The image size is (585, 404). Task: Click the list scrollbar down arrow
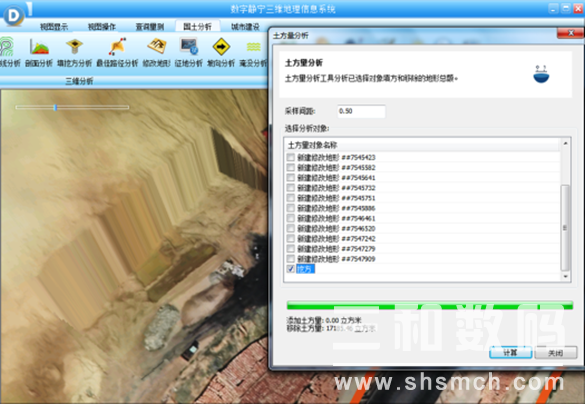coord(565,276)
